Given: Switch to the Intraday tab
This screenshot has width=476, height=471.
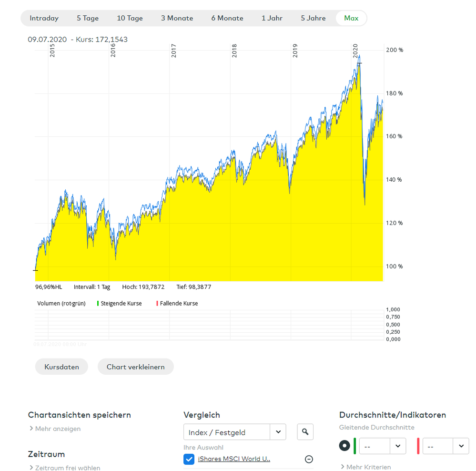Looking at the screenshot, I should [44, 18].
